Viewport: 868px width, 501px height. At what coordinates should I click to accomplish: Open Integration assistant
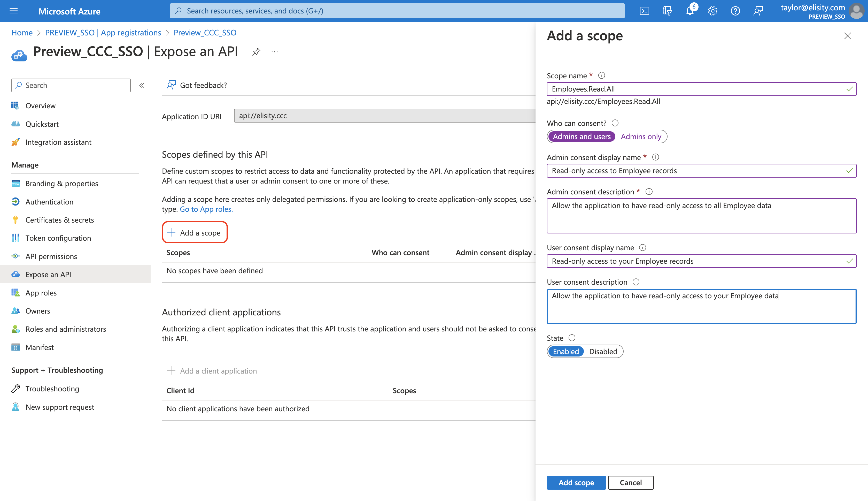(x=58, y=142)
